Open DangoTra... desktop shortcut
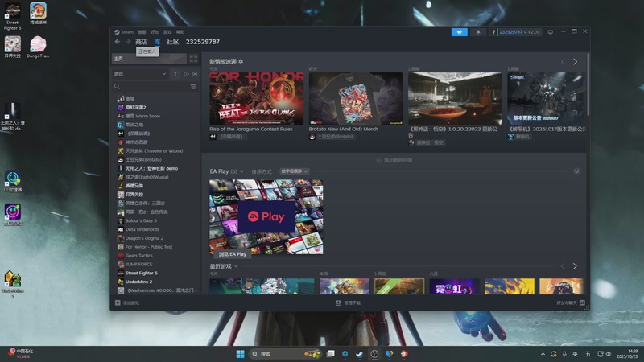This screenshot has width=644, height=362. pyautogui.click(x=38, y=47)
